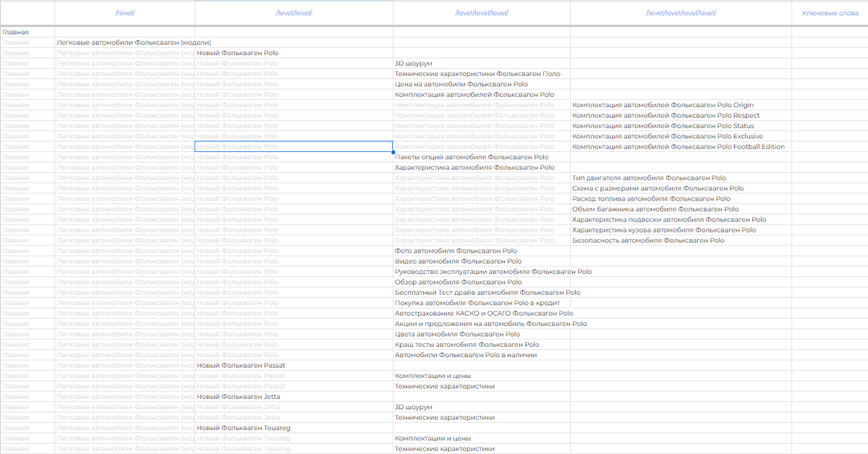868x454 pixels.
Task: Click "Объем багажника автомобиля Фольксваген Polo"
Action: [681, 209]
